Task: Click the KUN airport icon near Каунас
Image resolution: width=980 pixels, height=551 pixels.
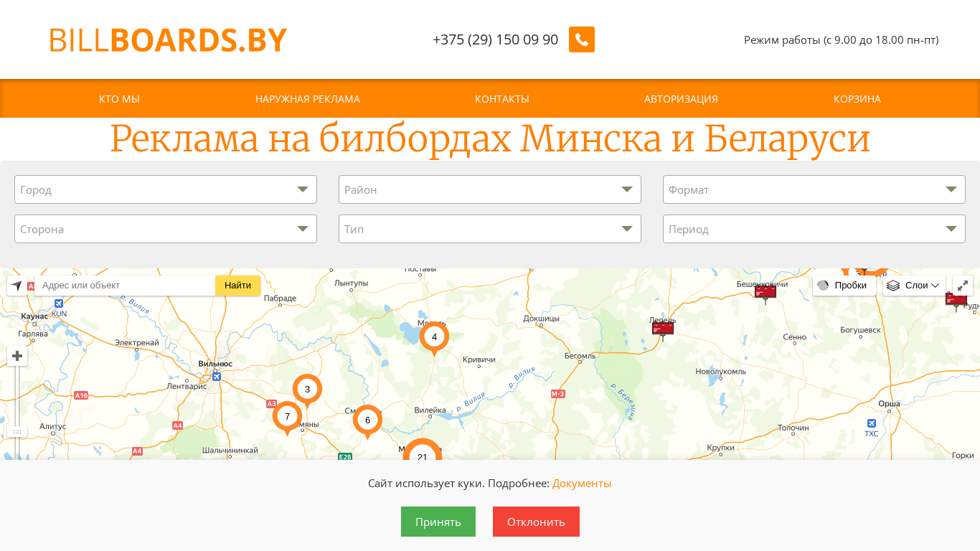Action: [60, 304]
